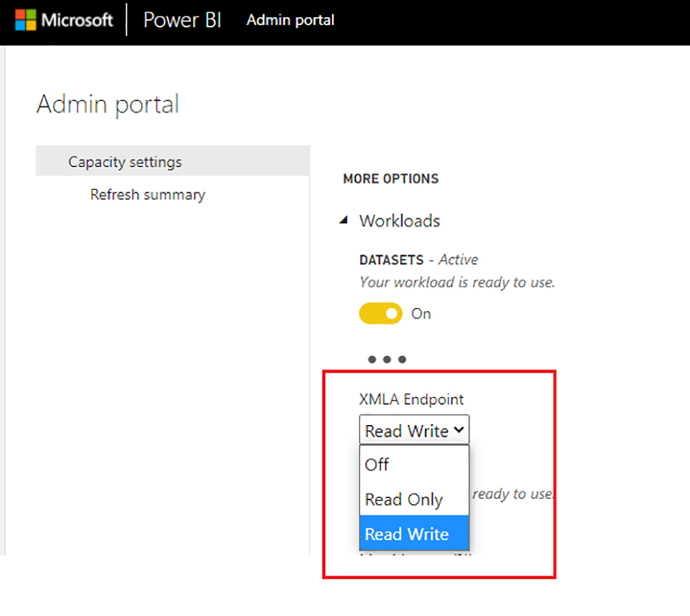Click the On label beside toggle
Image resolution: width=690 pixels, height=616 pixels.
click(421, 314)
